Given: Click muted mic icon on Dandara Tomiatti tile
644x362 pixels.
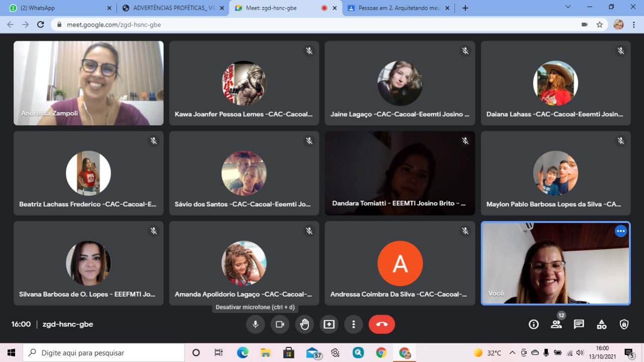Looking at the screenshot, I should 465,141.
